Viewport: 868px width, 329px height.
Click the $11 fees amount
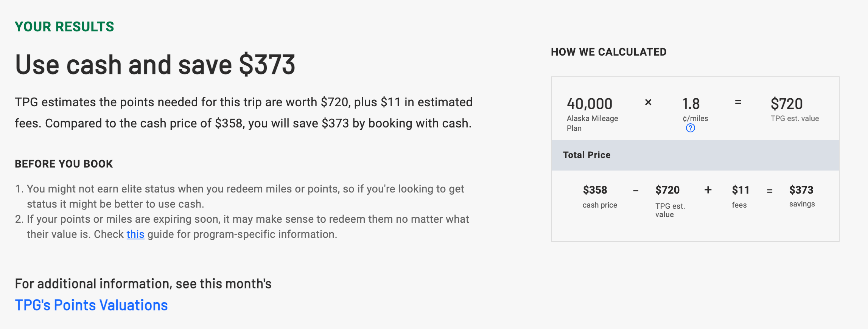click(740, 190)
